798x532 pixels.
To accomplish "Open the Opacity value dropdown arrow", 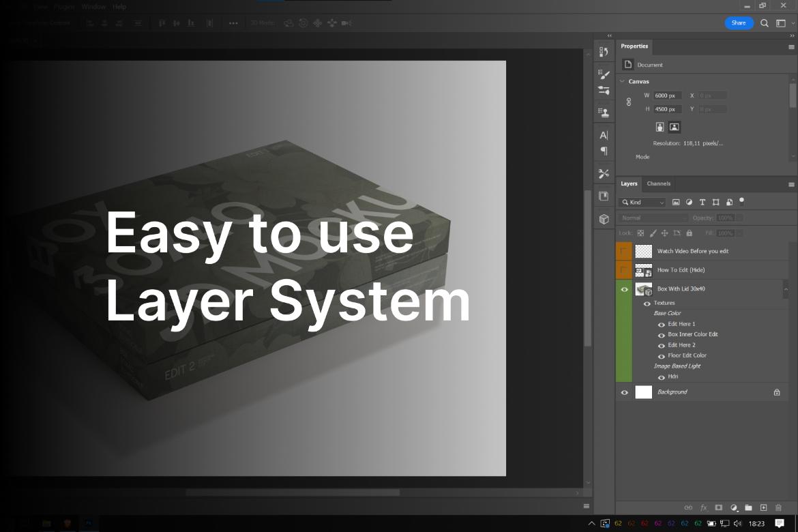I will (740, 218).
